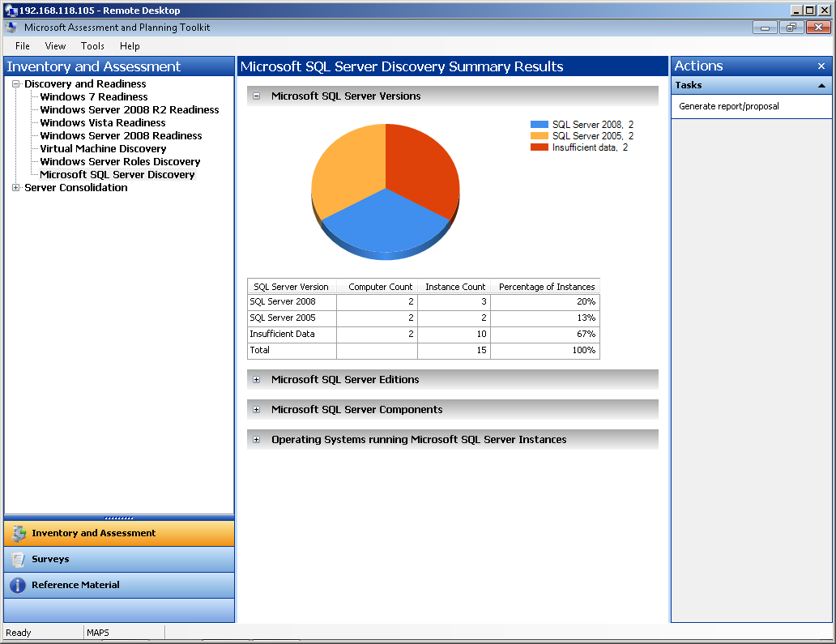Open the View menu
The height and width of the screenshot is (644, 836).
[x=55, y=46]
